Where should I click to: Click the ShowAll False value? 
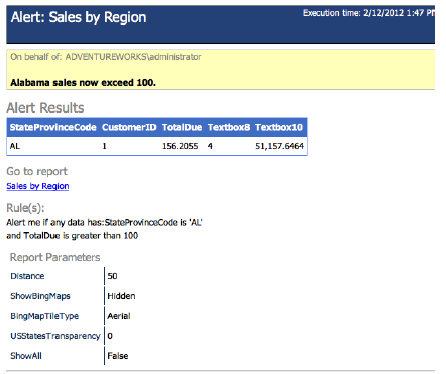pyautogui.click(x=118, y=356)
